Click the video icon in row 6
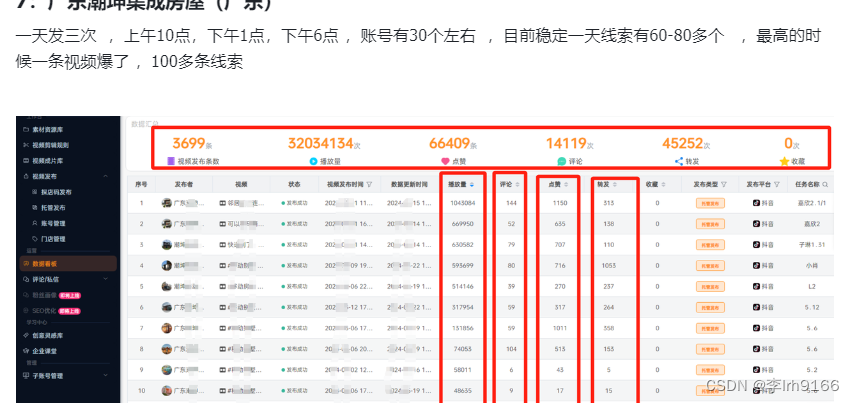854x403 pixels. tap(222, 307)
